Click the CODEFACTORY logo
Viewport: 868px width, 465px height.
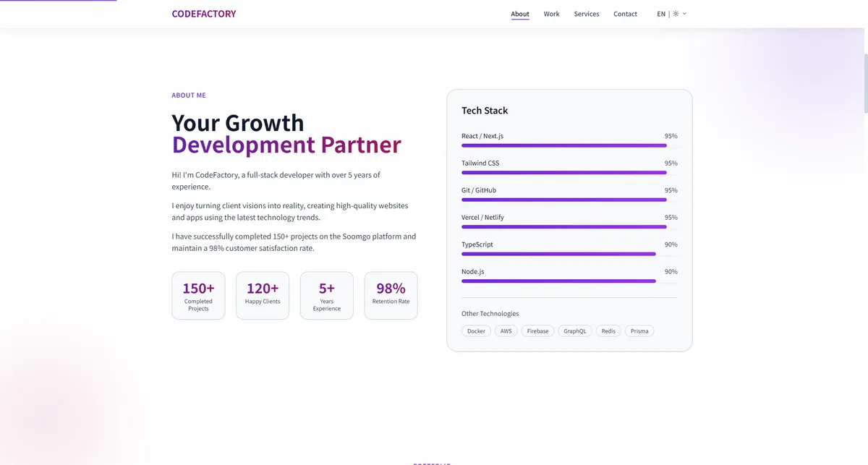203,14
